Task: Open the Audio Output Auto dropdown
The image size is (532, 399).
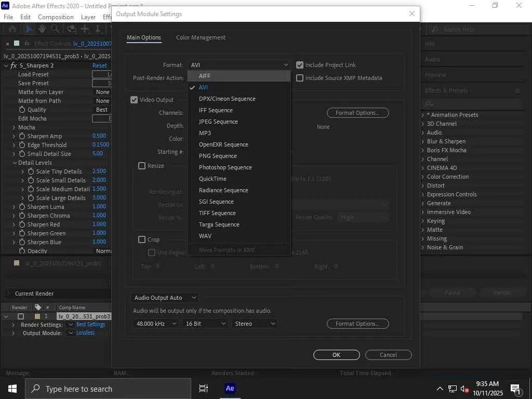Action: click(x=165, y=298)
